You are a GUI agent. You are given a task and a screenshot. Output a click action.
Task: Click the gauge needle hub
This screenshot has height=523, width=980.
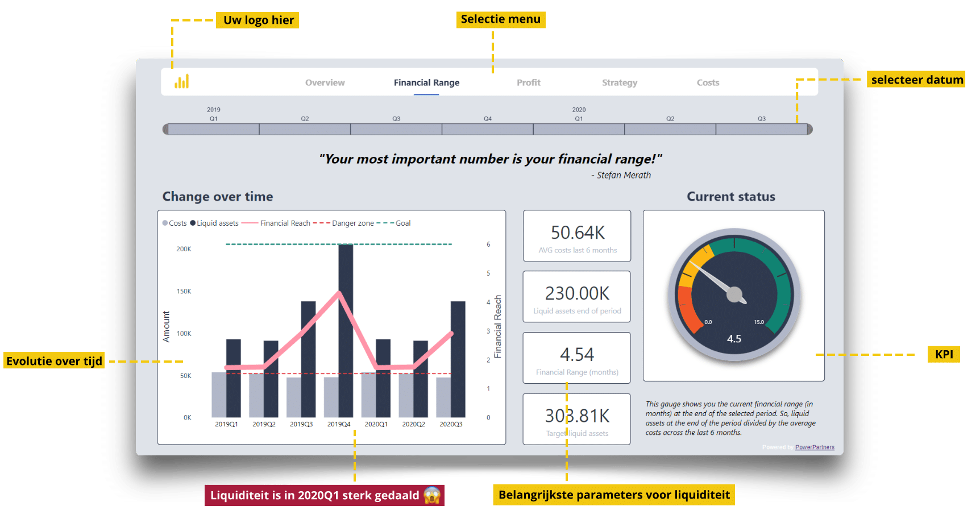734,294
